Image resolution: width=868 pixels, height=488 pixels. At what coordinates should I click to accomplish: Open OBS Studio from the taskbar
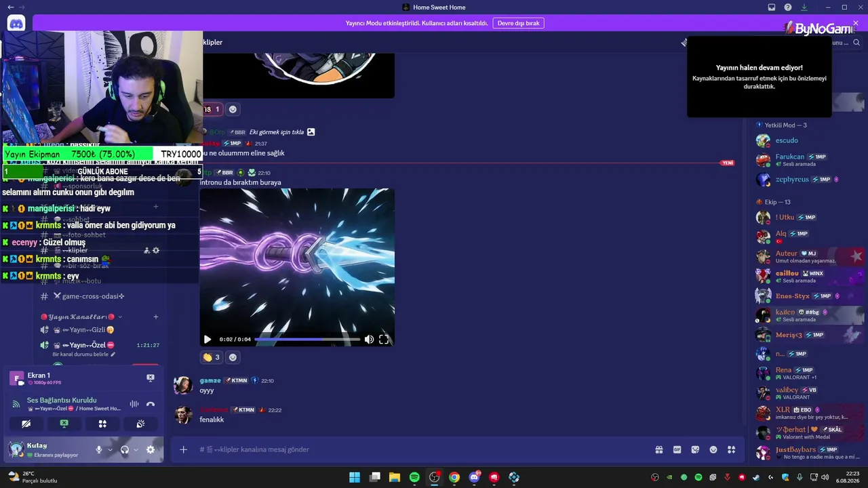pyautogui.click(x=435, y=477)
